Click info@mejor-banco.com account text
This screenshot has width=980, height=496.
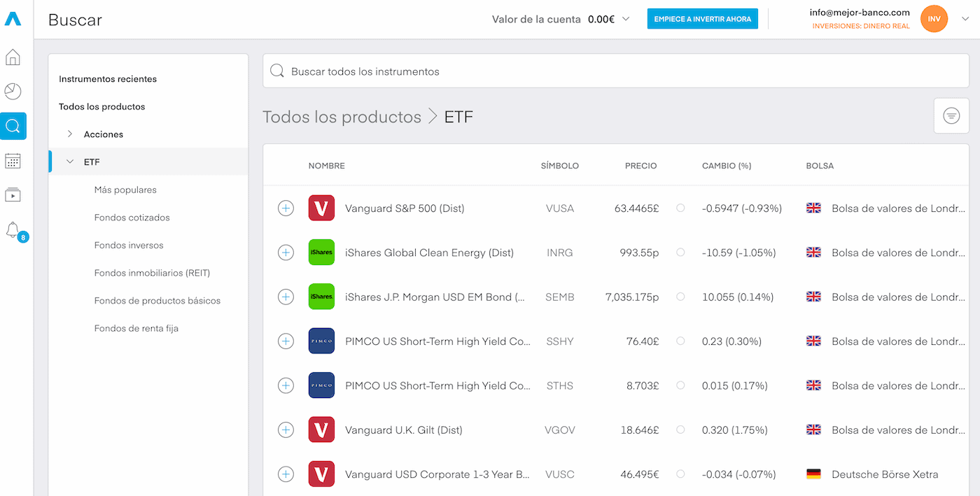(x=860, y=13)
